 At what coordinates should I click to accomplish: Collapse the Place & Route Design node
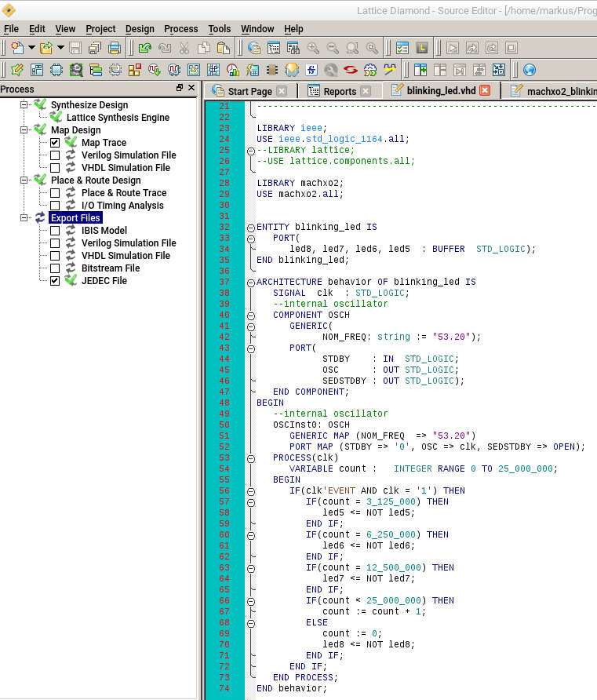tap(24, 180)
